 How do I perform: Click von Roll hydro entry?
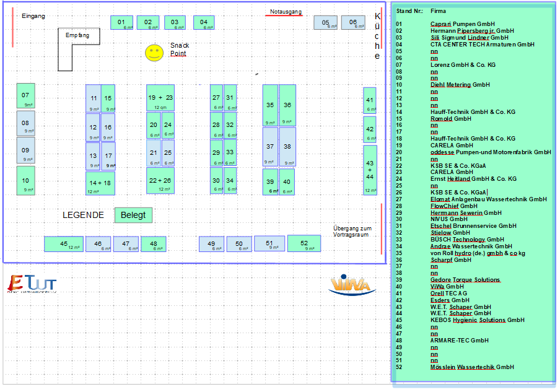(x=478, y=253)
